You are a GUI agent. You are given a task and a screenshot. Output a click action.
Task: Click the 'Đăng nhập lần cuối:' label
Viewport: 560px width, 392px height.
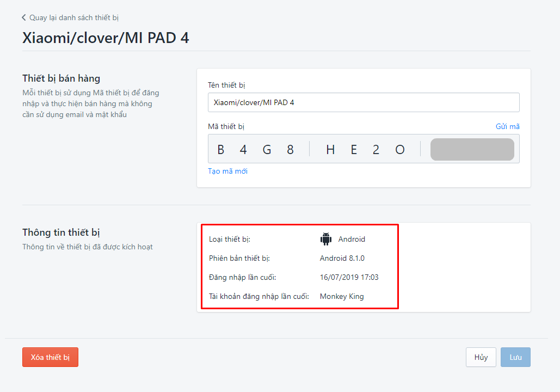[x=243, y=277]
